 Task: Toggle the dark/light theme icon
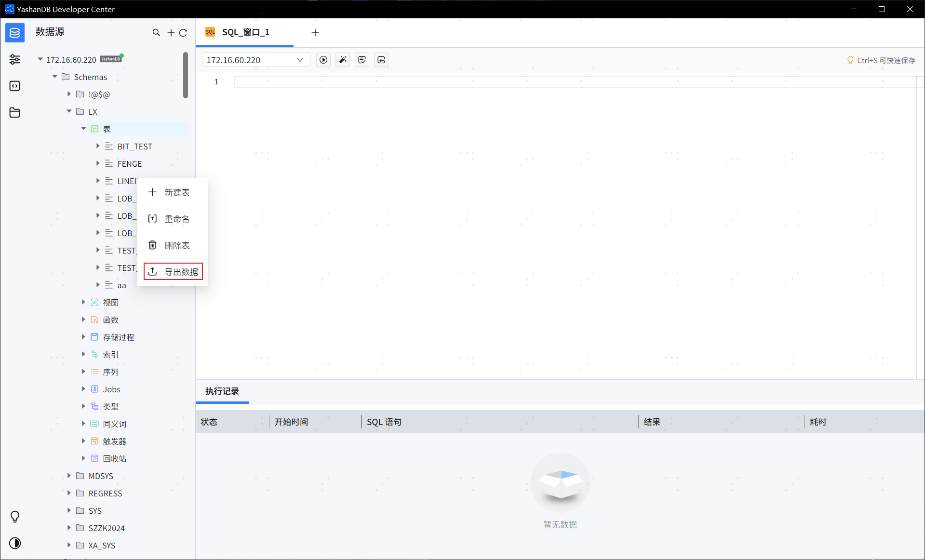pyautogui.click(x=15, y=543)
